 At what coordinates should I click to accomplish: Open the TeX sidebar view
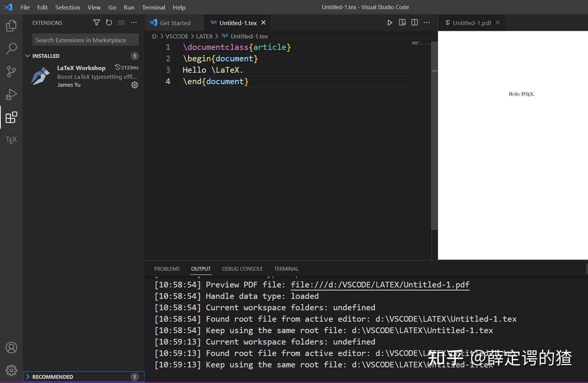[x=11, y=140]
